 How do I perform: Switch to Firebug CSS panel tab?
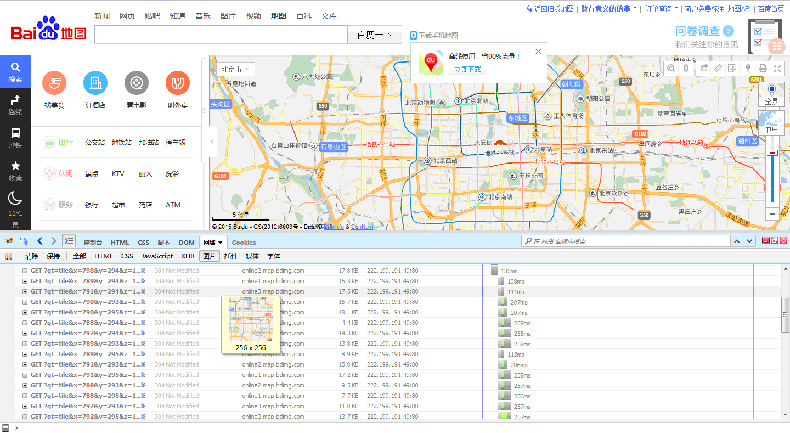click(144, 242)
